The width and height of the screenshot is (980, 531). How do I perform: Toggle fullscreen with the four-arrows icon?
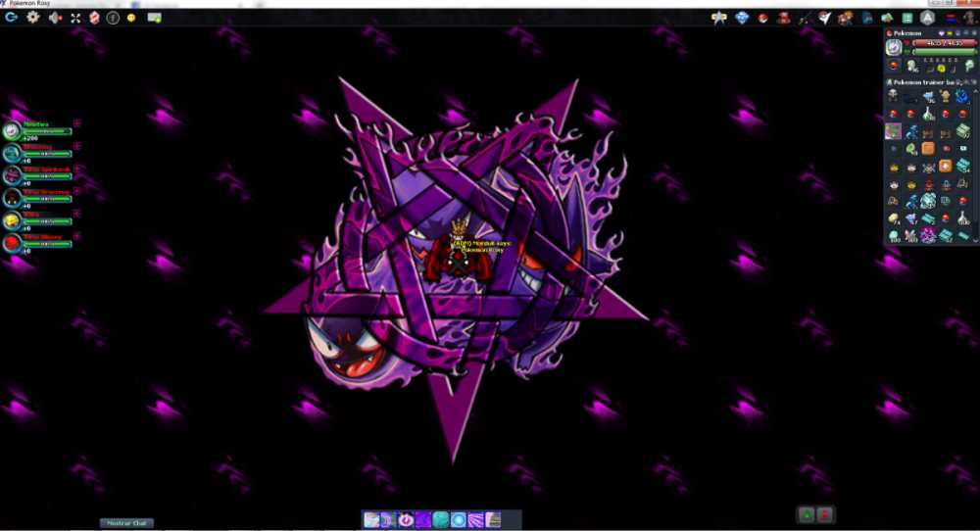click(74, 18)
